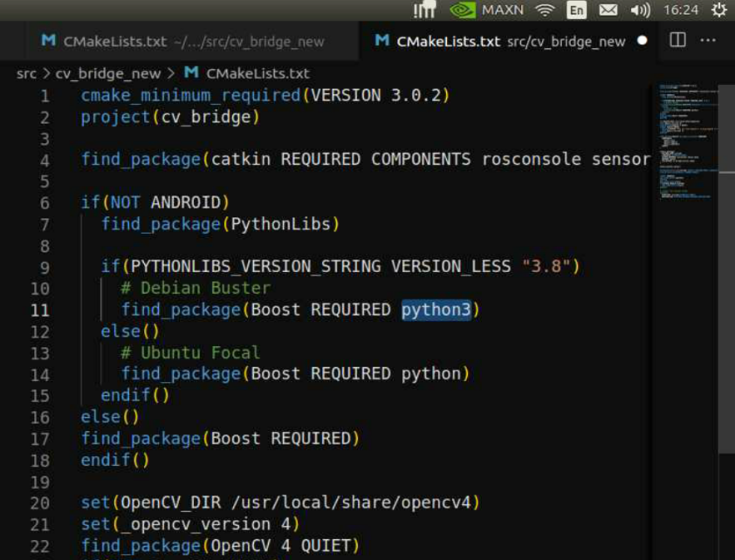Viewport: 735px width, 560px height.
Task: Click the breadcrumb chevron after src
Action: pyautogui.click(x=46, y=73)
